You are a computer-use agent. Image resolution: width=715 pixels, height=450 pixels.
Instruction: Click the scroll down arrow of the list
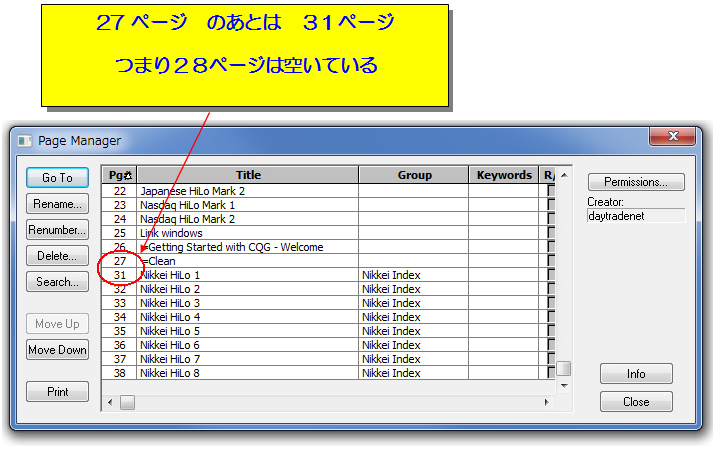click(564, 386)
